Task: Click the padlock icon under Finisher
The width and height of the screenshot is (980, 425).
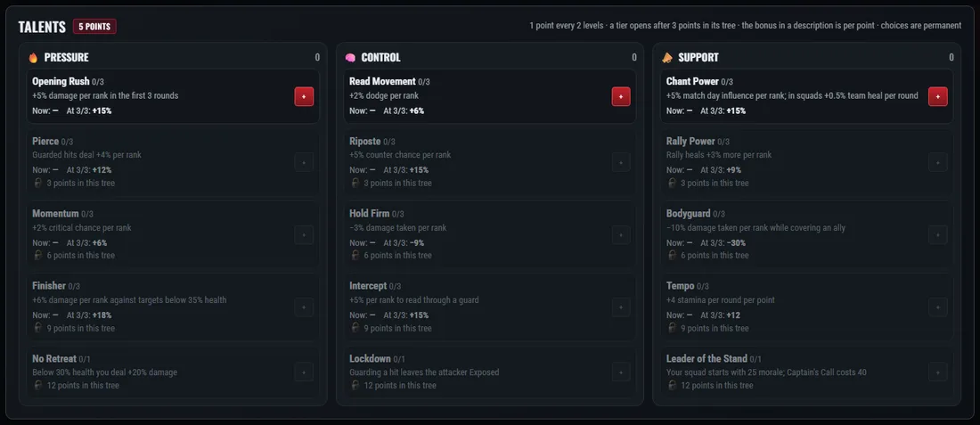Action: coord(37,328)
